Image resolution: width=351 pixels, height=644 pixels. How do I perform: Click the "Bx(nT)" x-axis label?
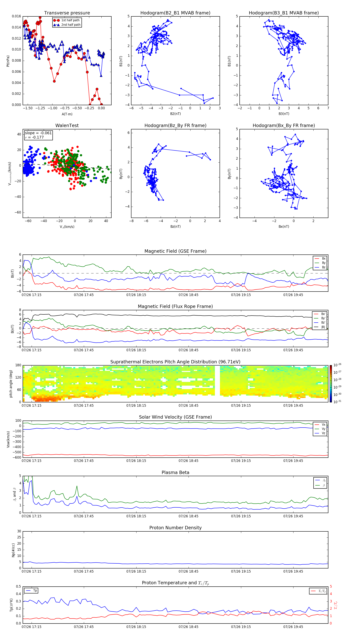tap(284, 227)
